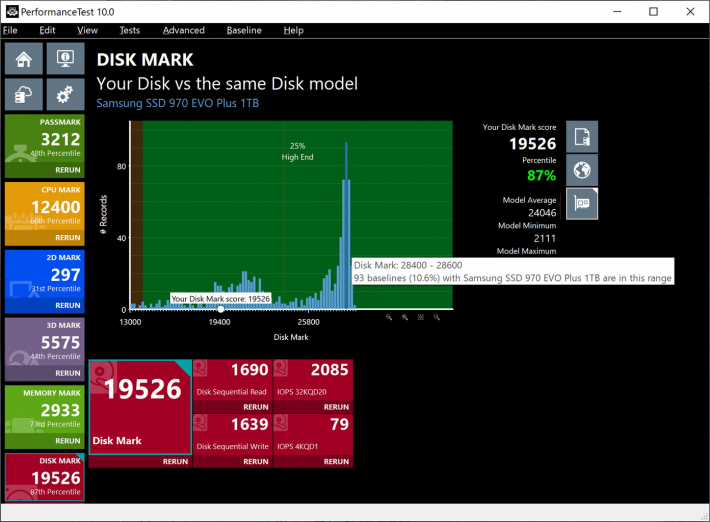Select the same disk model card icon

[582, 203]
